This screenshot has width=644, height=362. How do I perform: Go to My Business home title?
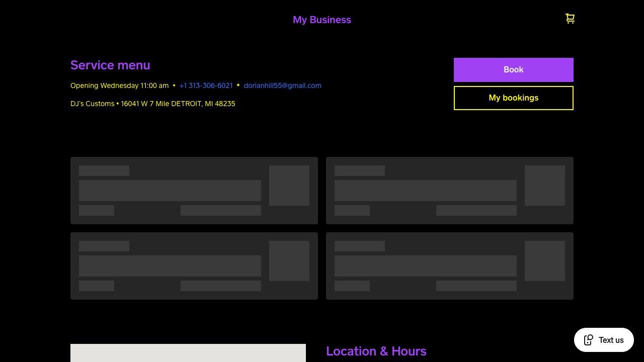322,20
